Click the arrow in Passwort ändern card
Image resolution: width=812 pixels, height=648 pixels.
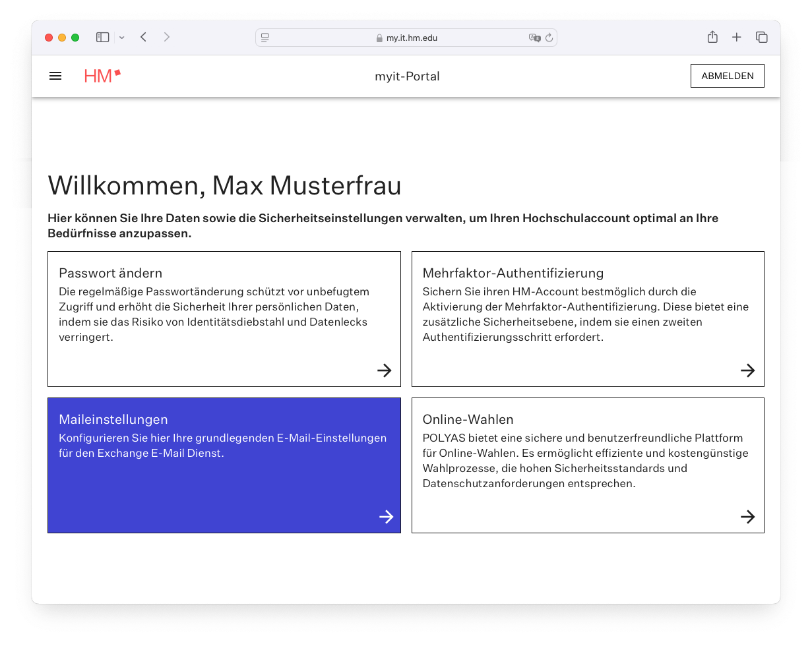pos(384,370)
